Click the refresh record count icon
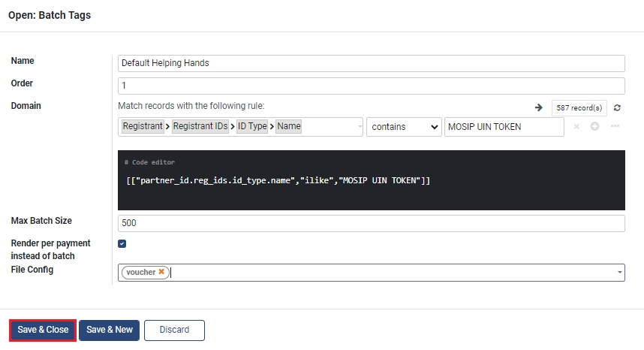 617,108
